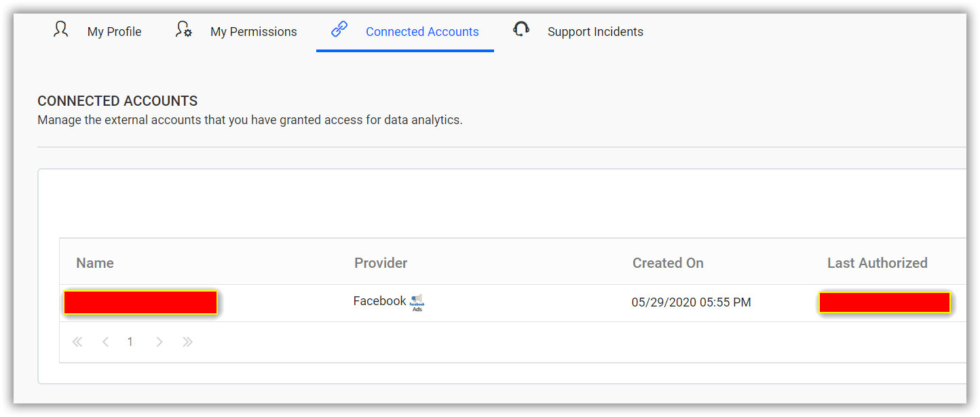
Task: Click the Facebook provider cell text
Action: [x=379, y=301]
